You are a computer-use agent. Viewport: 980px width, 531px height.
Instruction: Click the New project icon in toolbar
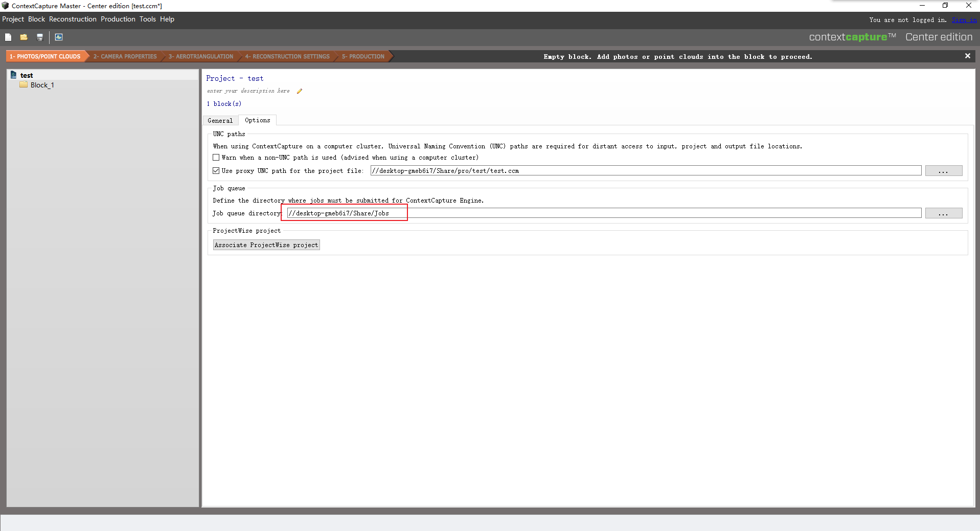[8, 37]
